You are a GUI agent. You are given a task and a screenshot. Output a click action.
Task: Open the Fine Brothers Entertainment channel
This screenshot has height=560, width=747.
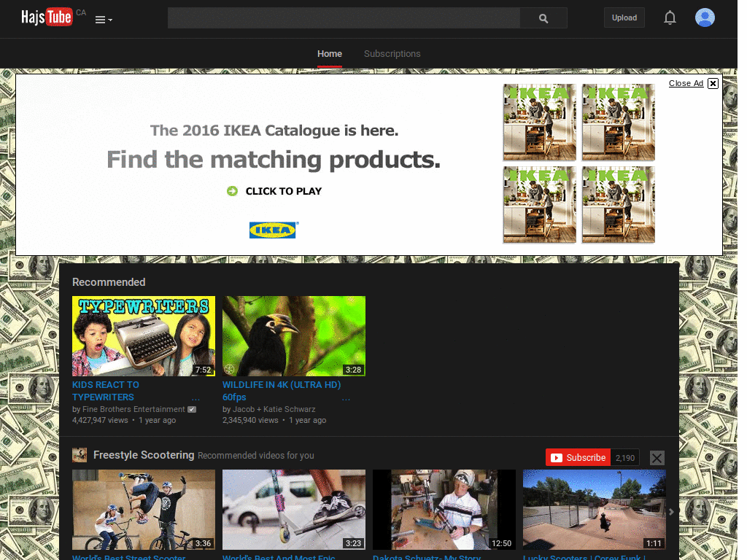tap(133, 409)
